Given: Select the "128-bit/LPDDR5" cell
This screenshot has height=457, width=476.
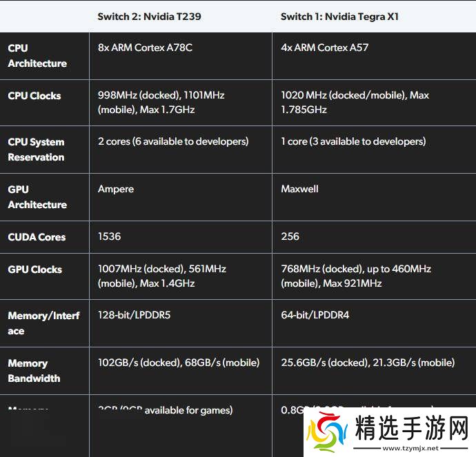Looking at the screenshot, I should (134, 315).
